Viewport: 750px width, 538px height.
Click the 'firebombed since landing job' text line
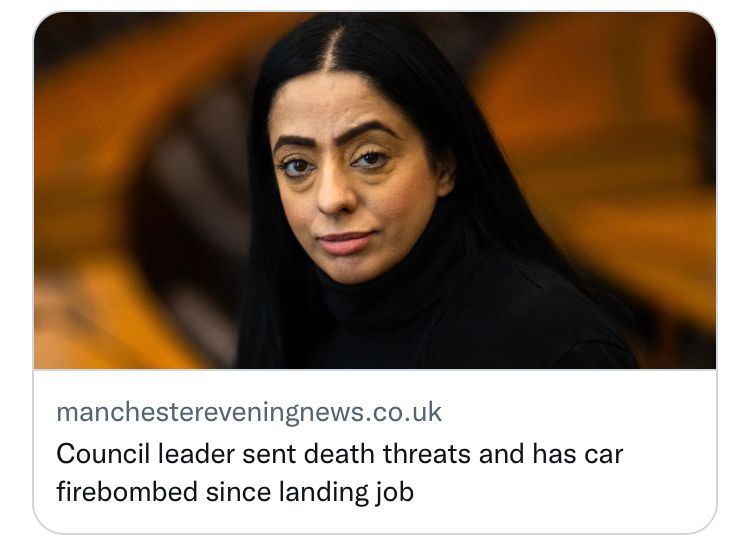pos(235,492)
